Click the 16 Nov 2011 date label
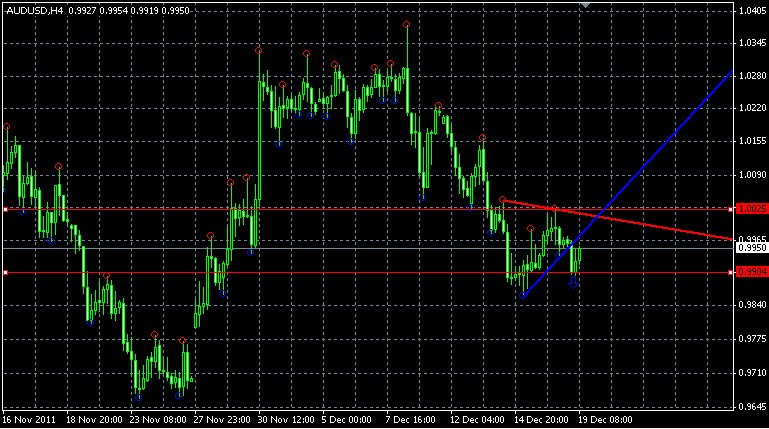 29,420
